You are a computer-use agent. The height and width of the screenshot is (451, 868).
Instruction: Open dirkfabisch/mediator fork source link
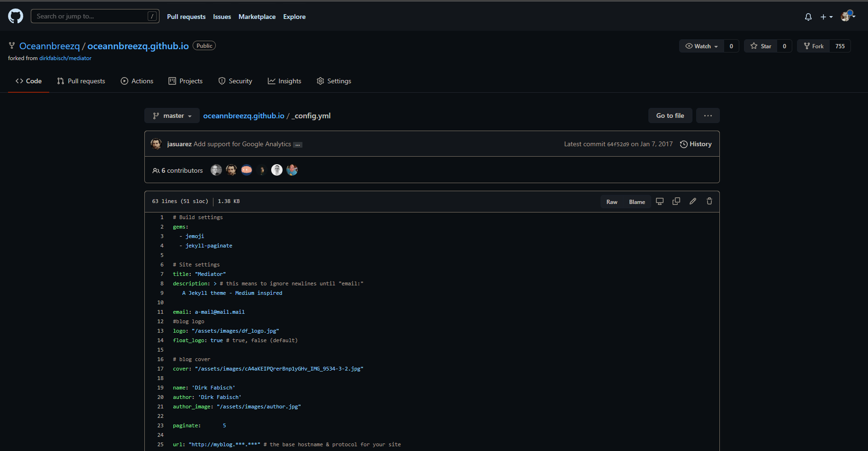pyautogui.click(x=65, y=58)
